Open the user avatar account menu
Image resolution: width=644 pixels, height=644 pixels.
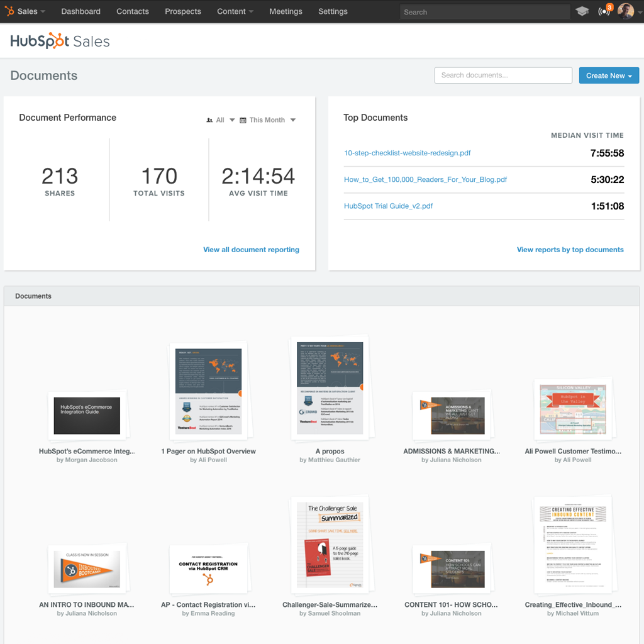626,11
